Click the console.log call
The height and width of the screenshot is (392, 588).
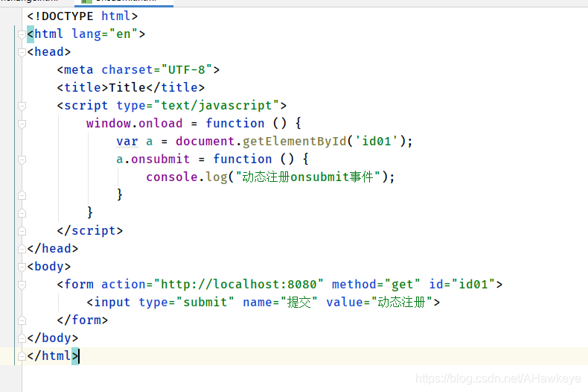tap(187, 177)
